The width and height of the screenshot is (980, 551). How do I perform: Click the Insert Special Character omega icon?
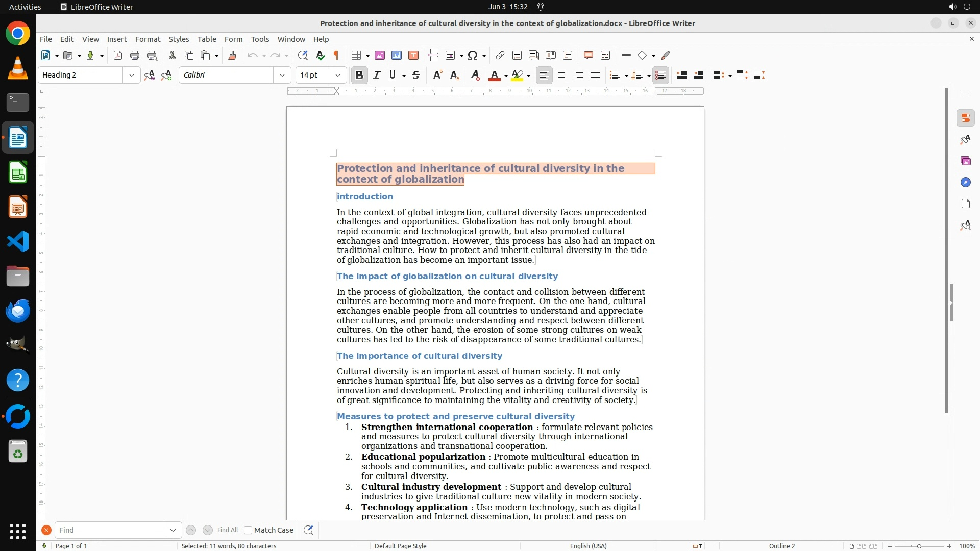[473, 55]
